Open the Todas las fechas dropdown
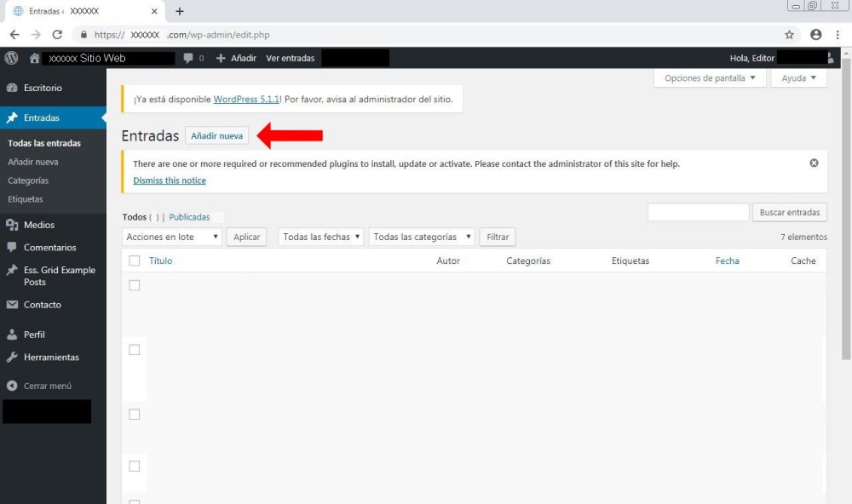This screenshot has height=504, width=852. click(322, 237)
